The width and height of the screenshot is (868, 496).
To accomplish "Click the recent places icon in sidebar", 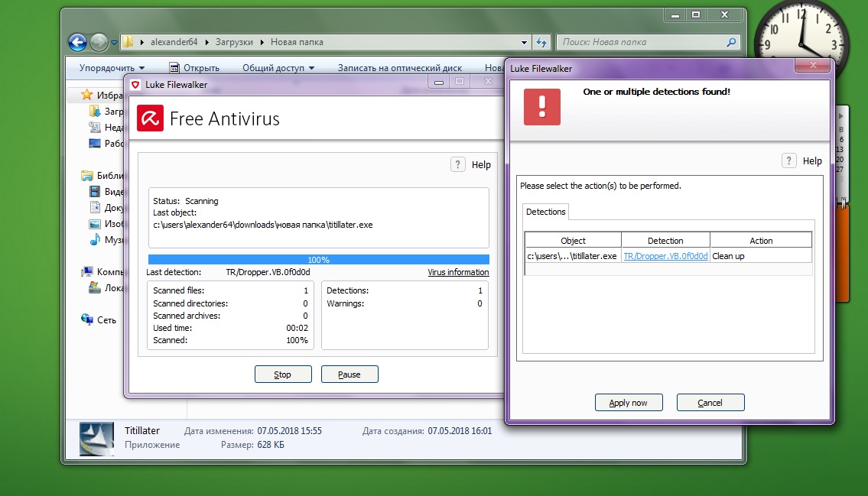I will [x=95, y=127].
